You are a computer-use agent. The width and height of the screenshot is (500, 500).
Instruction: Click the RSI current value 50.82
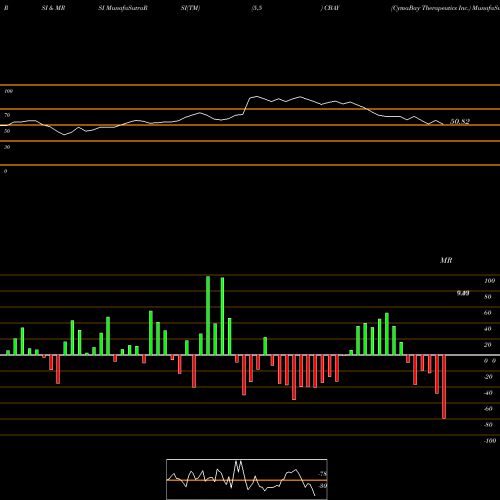click(x=460, y=121)
